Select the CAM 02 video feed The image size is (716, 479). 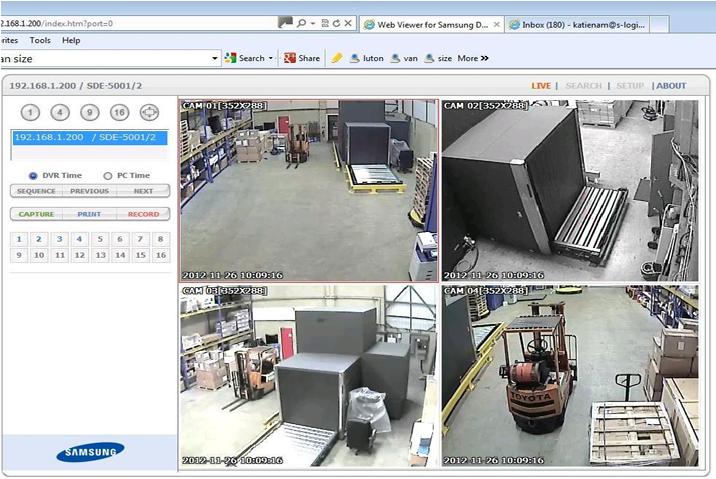[570, 190]
